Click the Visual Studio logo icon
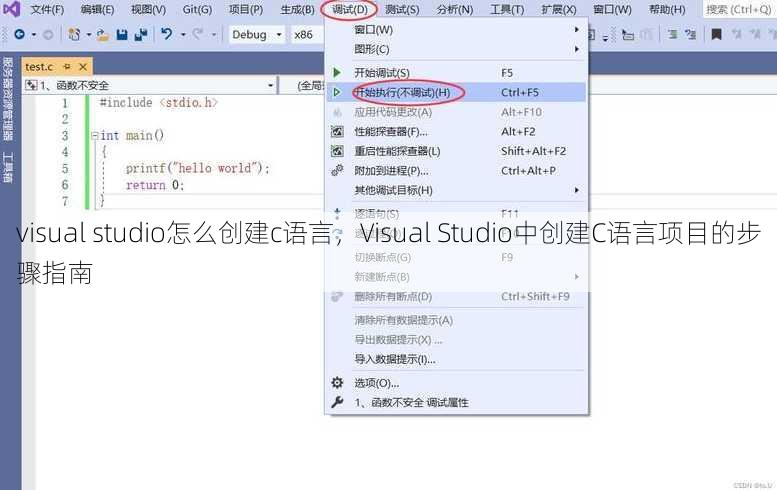Screen dimensions: 777x490 [11, 8]
